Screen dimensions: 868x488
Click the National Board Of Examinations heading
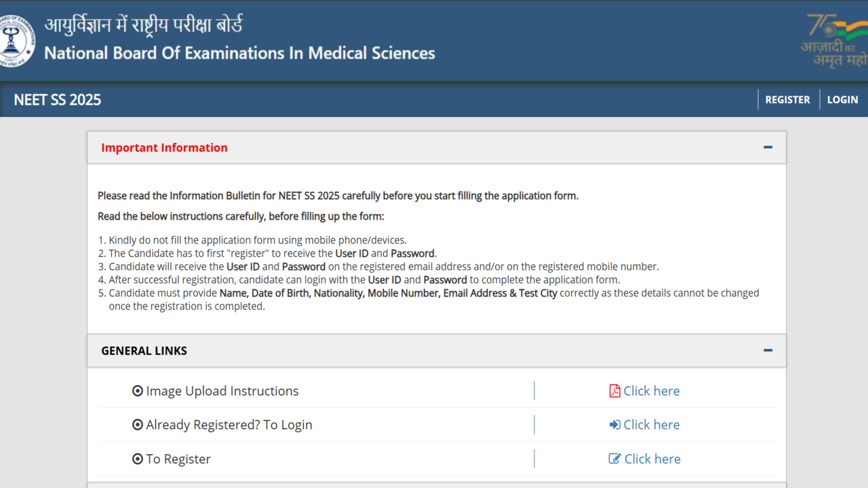coord(239,53)
